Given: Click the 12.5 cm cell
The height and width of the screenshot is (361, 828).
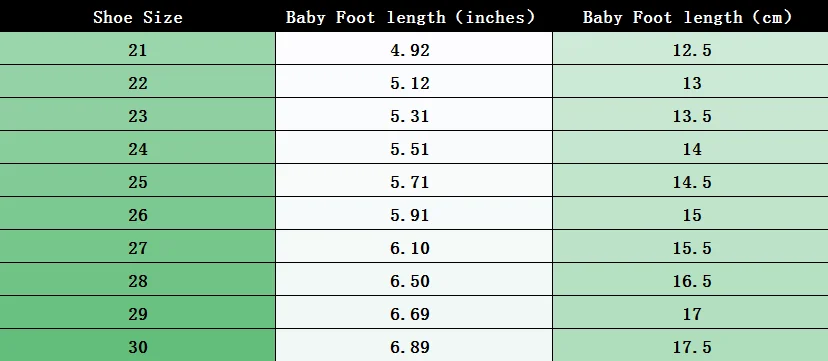Looking at the screenshot, I should (x=690, y=49).
